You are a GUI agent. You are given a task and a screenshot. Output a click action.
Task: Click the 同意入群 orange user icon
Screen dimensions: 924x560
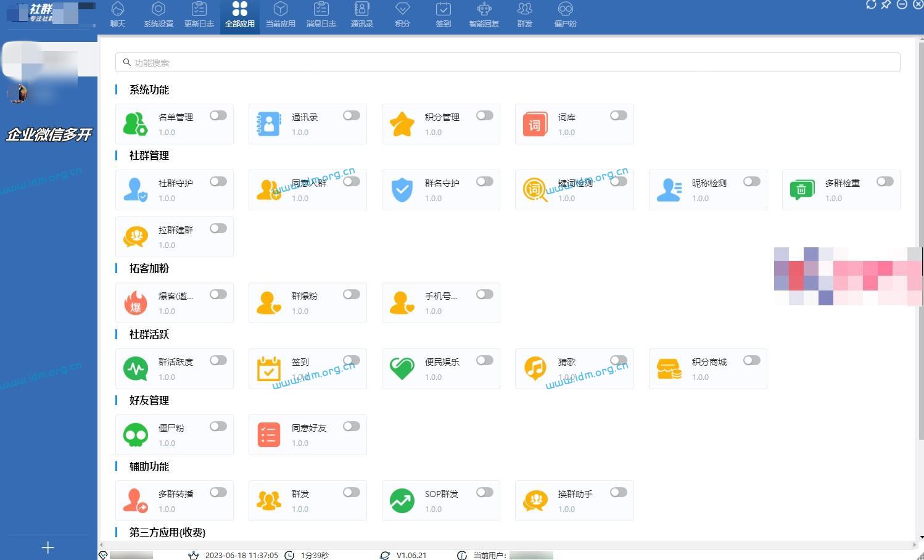coord(268,190)
